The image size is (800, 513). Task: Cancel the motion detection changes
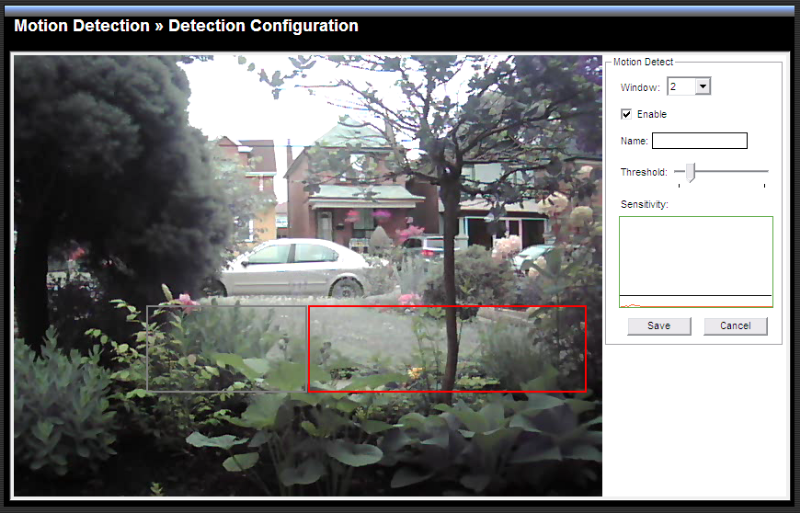(x=735, y=326)
